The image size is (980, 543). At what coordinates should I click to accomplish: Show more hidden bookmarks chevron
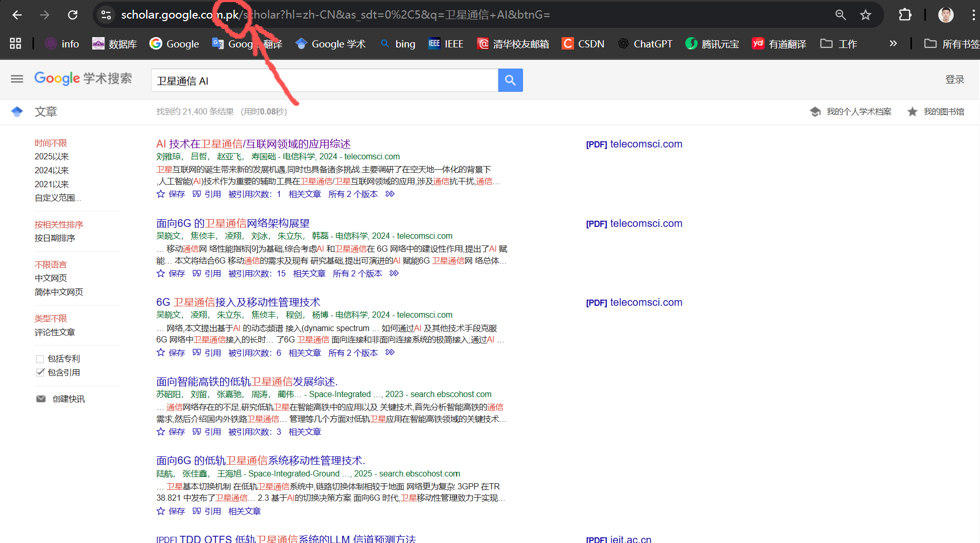tap(893, 44)
